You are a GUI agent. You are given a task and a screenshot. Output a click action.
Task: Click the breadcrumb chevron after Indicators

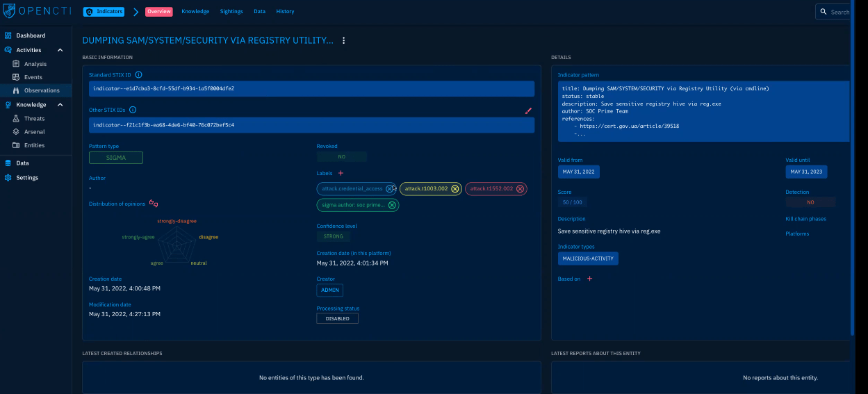(136, 12)
